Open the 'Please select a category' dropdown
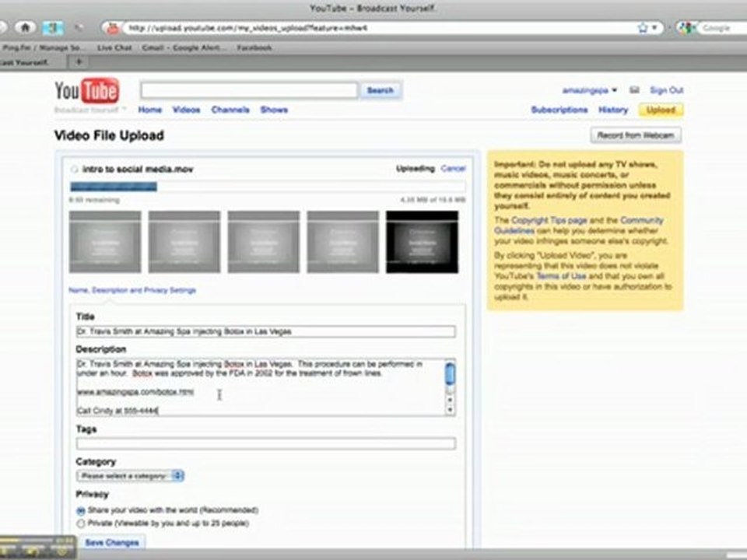 [130, 476]
